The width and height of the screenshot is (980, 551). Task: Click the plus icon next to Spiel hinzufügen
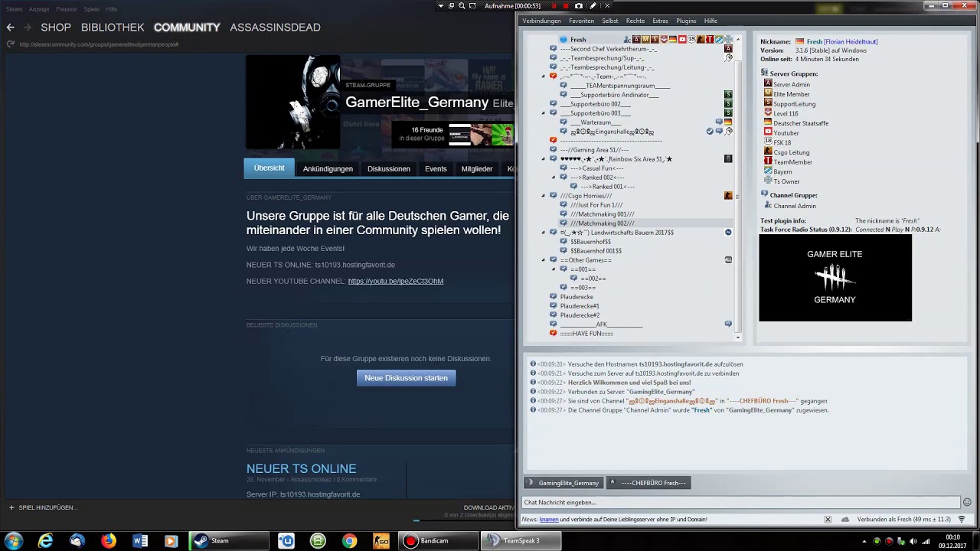(11, 507)
